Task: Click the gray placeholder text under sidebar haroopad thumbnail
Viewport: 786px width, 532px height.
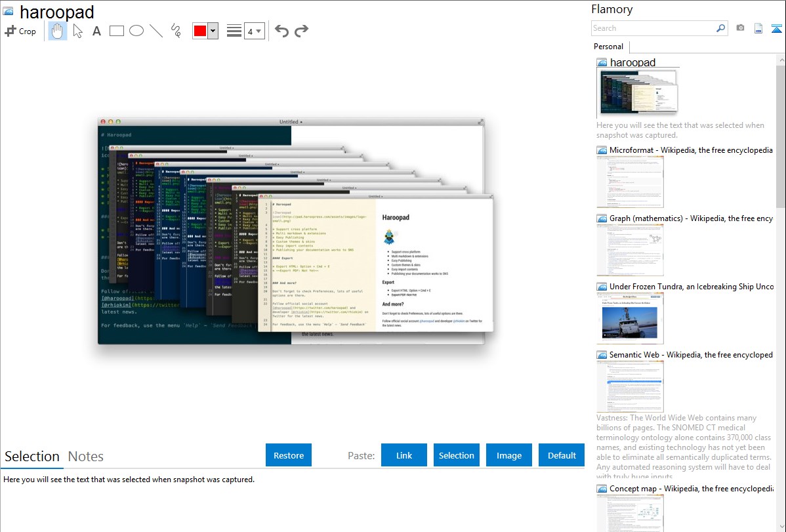Action: (x=680, y=131)
